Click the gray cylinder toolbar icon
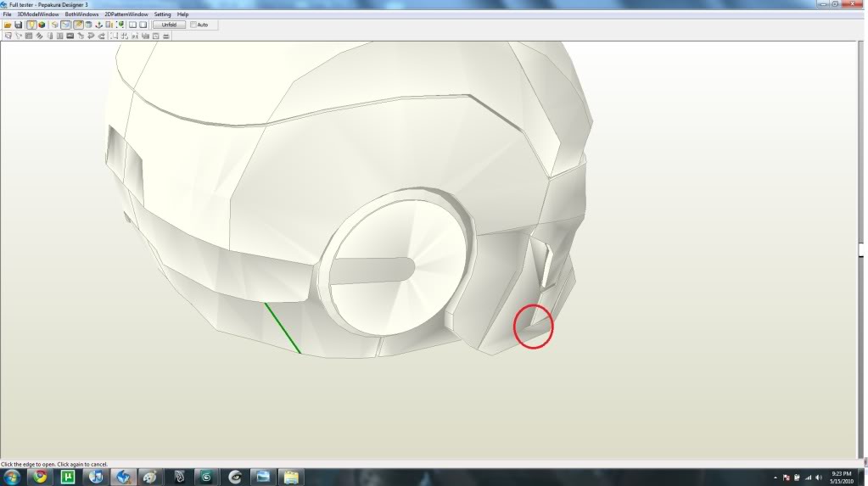This screenshot has width=868, height=486. [x=88, y=25]
